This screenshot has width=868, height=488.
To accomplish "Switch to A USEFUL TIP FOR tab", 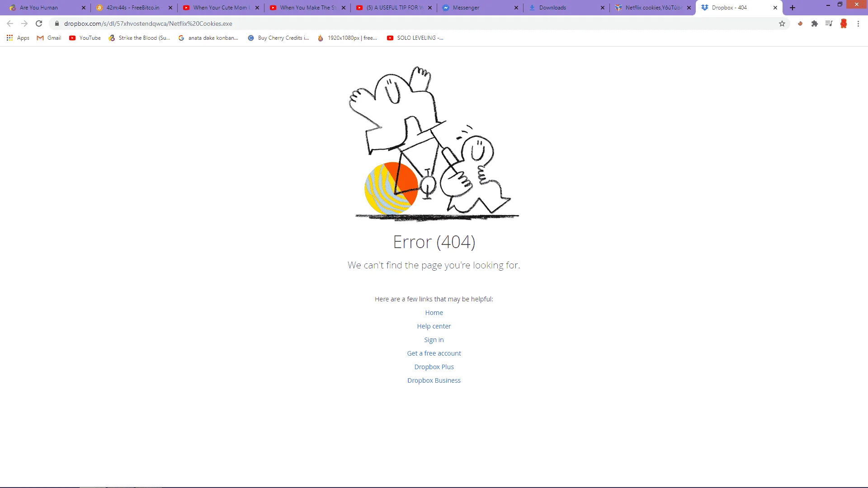I will click(393, 8).
